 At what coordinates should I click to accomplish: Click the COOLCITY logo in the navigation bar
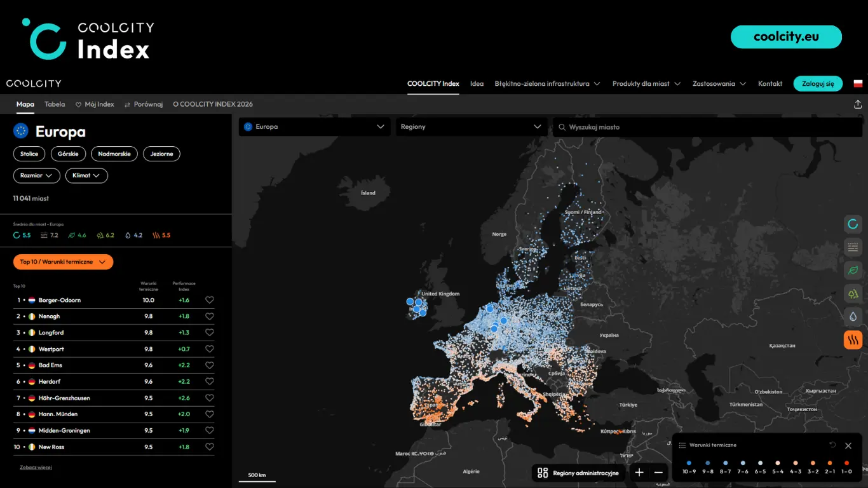click(x=34, y=83)
